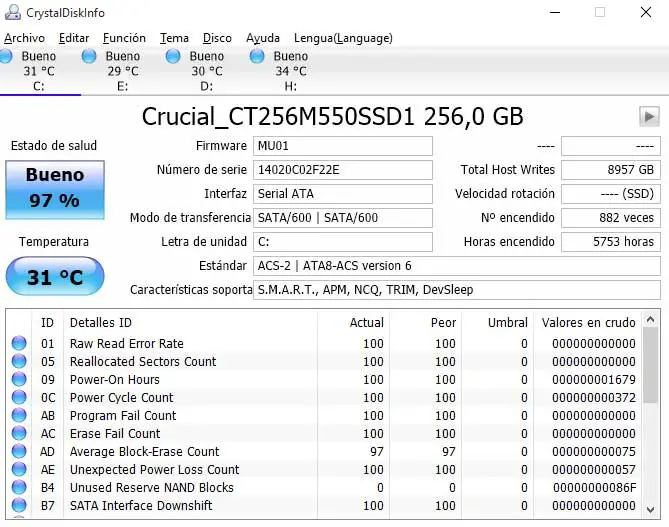Click the raw value 000000001679
Viewport: 669px width, 527px height.
click(593, 379)
